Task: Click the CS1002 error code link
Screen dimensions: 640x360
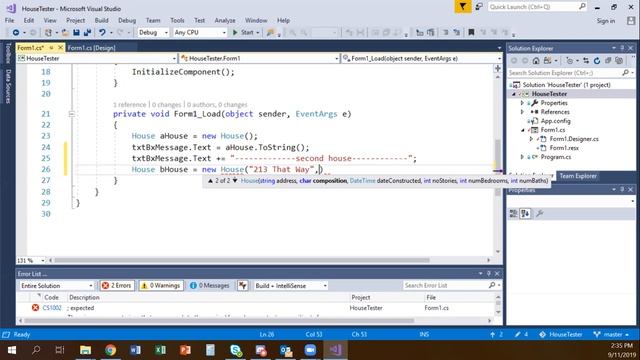Action: (x=52, y=308)
